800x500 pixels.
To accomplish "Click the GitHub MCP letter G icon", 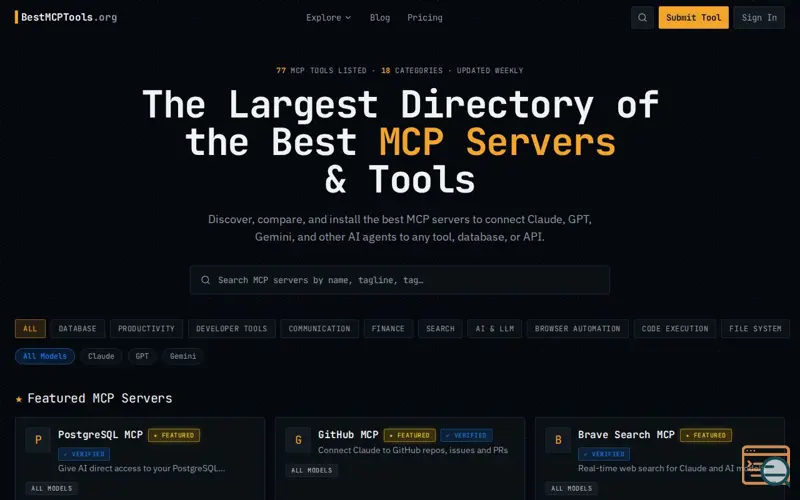I will pos(298,439).
